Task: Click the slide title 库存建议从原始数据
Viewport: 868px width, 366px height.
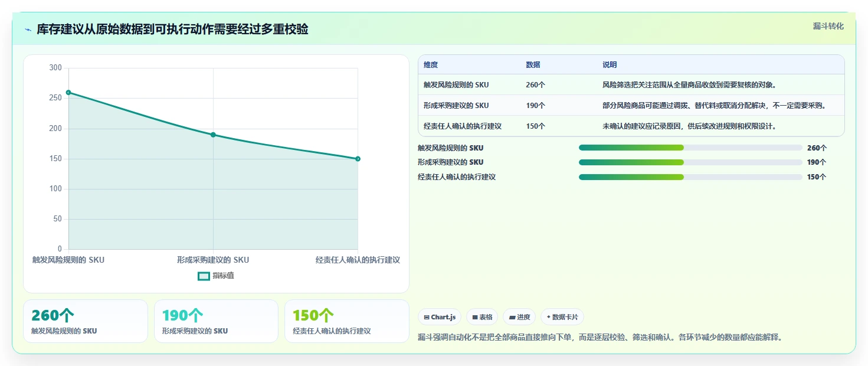Action: [172, 30]
